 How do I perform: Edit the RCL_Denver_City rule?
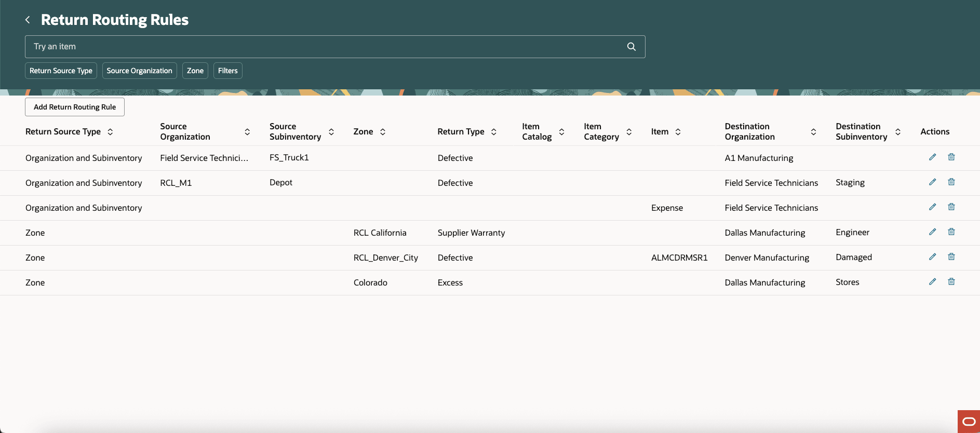[933, 256]
